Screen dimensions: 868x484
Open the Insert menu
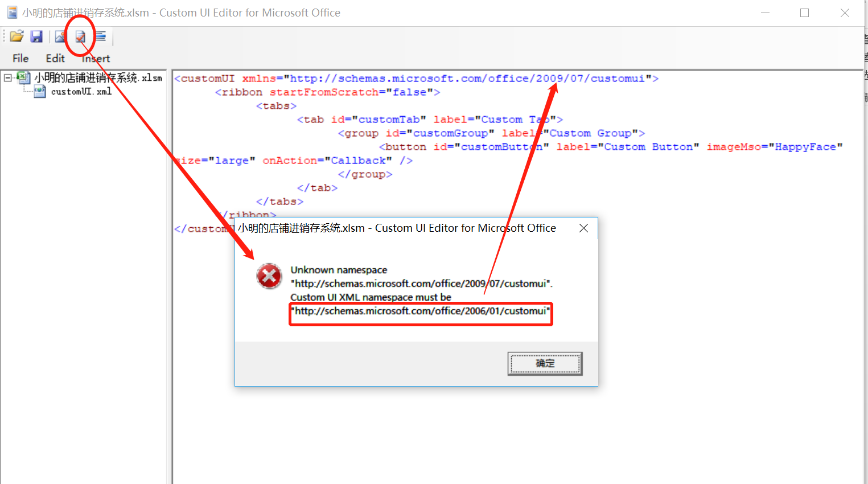point(96,58)
